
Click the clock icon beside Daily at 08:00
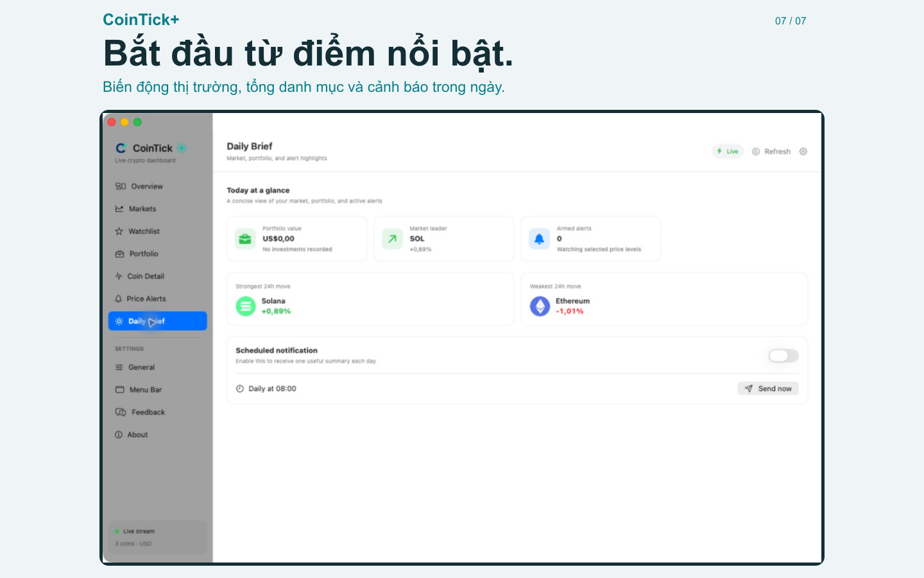pyautogui.click(x=240, y=389)
